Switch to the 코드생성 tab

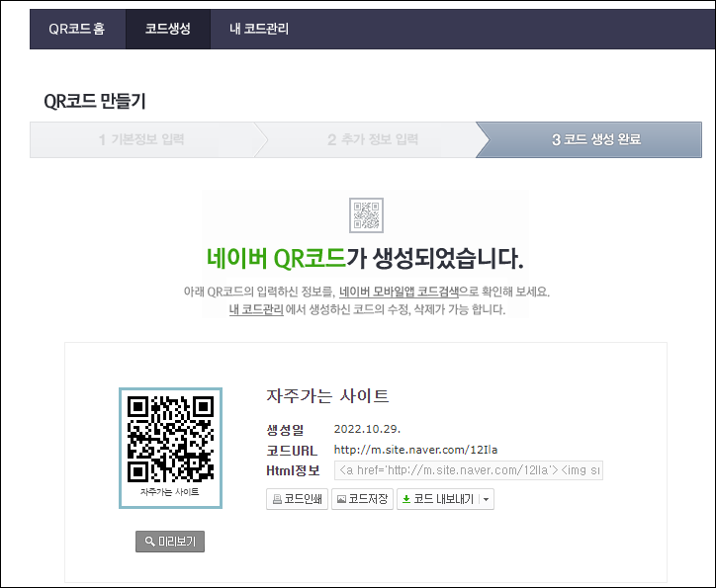167,29
